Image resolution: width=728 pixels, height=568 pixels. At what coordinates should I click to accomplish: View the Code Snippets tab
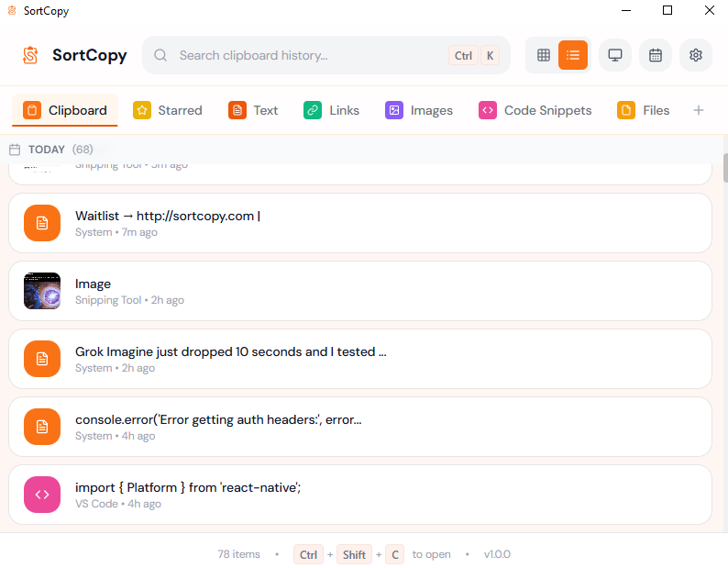click(535, 110)
